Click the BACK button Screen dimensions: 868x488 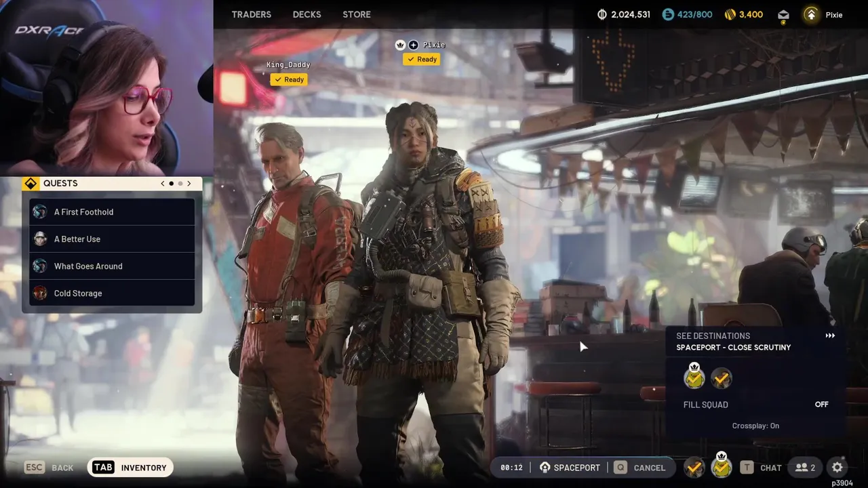[x=62, y=468]
